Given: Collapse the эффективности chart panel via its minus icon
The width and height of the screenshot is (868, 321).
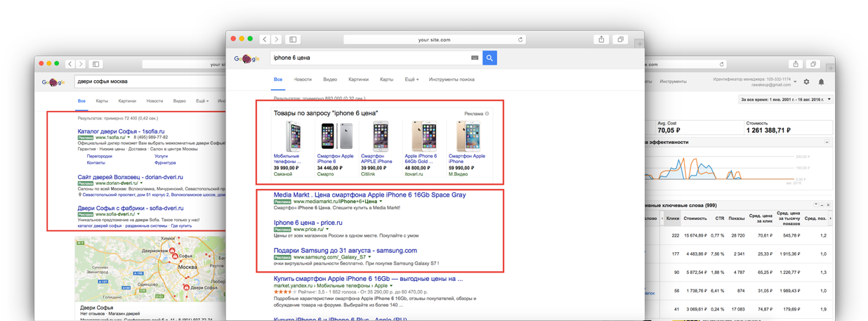Looking at the screenshot, I should [827, 142].
